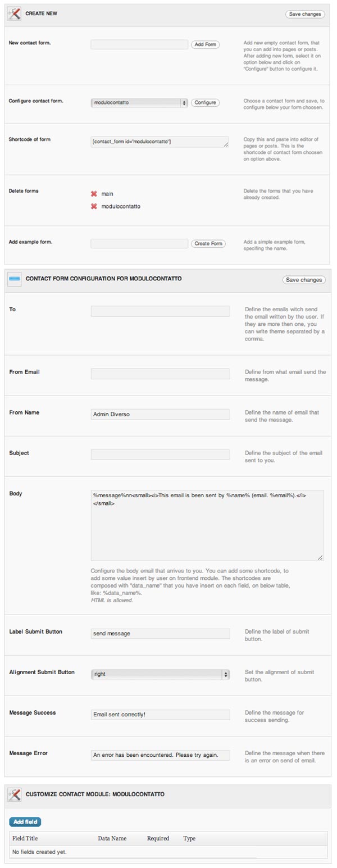
Task: Click the blue Add field button
Action: pyautogui.click(x=25, y=822)
